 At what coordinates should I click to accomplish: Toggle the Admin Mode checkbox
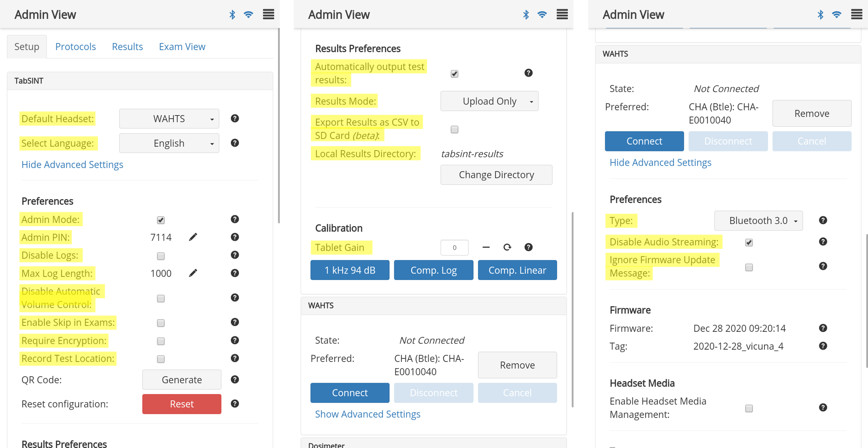click(161, 220)
